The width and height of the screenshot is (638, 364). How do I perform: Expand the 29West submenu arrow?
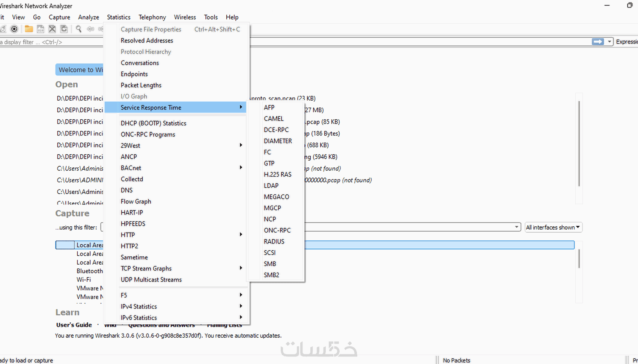coord(241,145)
